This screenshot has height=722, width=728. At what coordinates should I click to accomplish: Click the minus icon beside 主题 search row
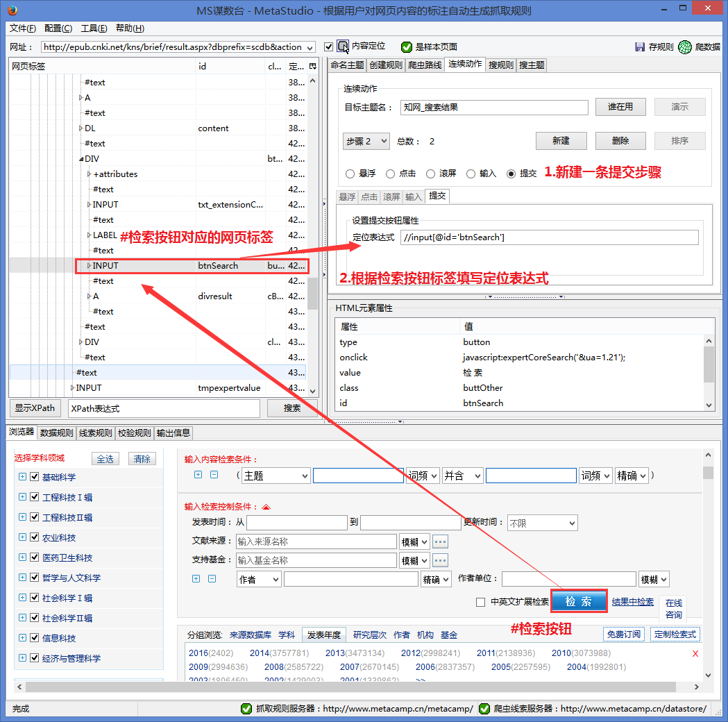214,475
